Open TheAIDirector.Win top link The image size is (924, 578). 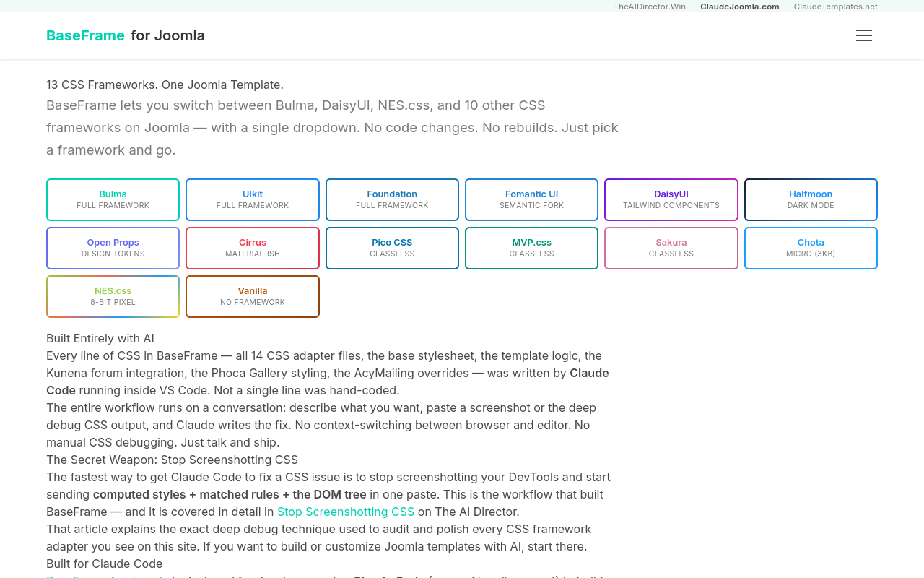[649, 7]
